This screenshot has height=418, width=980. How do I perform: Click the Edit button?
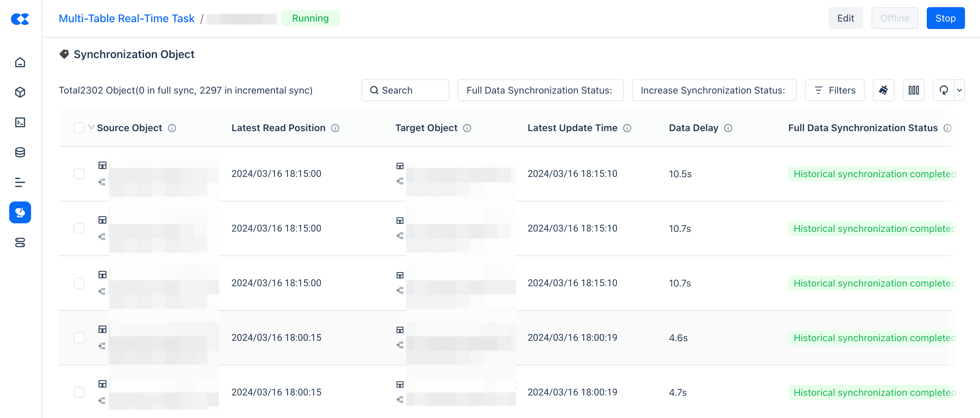coord(845,18)
